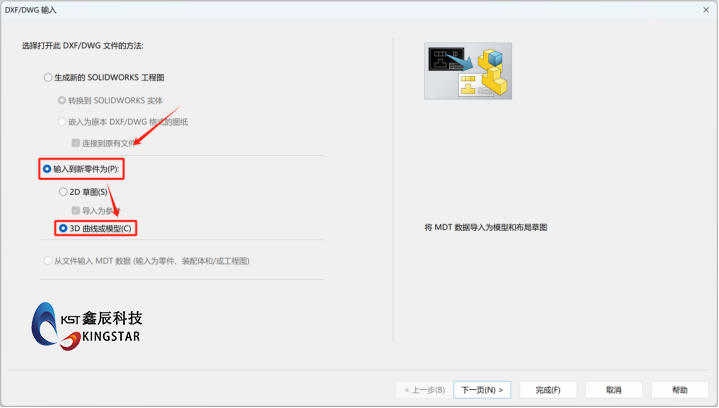
Task: Go back with the 上一步(B) button
Action: (x=421, y=389)
